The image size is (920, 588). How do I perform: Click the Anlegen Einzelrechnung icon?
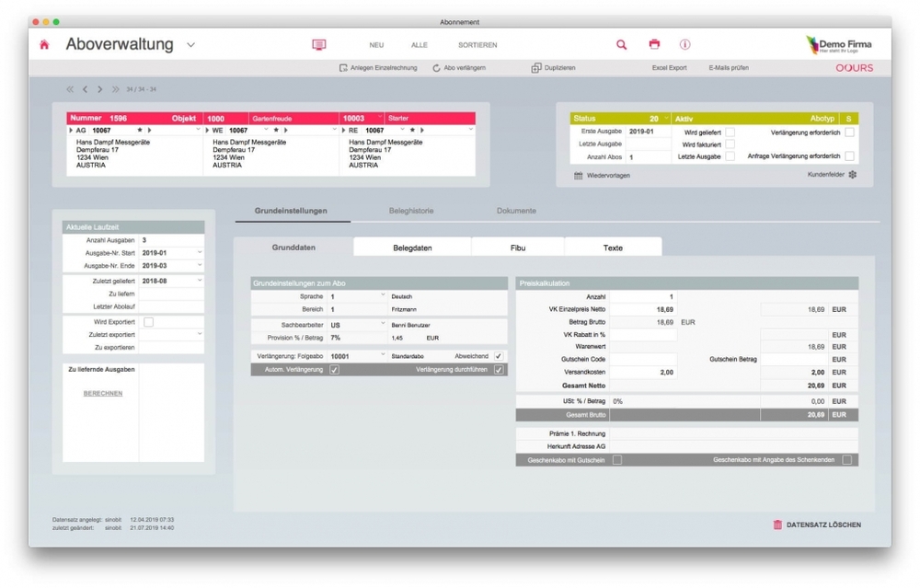point(343,68)
